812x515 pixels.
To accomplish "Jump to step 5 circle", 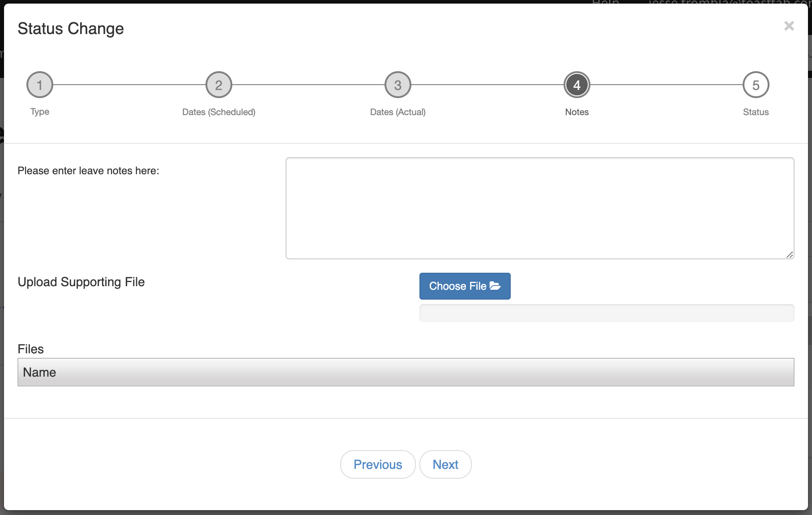I will pyautogui.click(x=756, y=85).
